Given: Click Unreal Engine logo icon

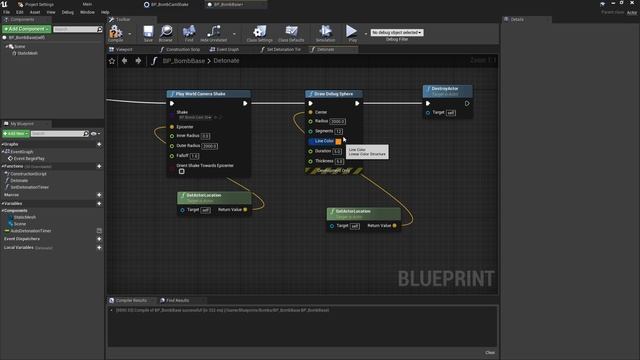Looking at the screenshot, I should pyautogui.click(x=4, y=4).
